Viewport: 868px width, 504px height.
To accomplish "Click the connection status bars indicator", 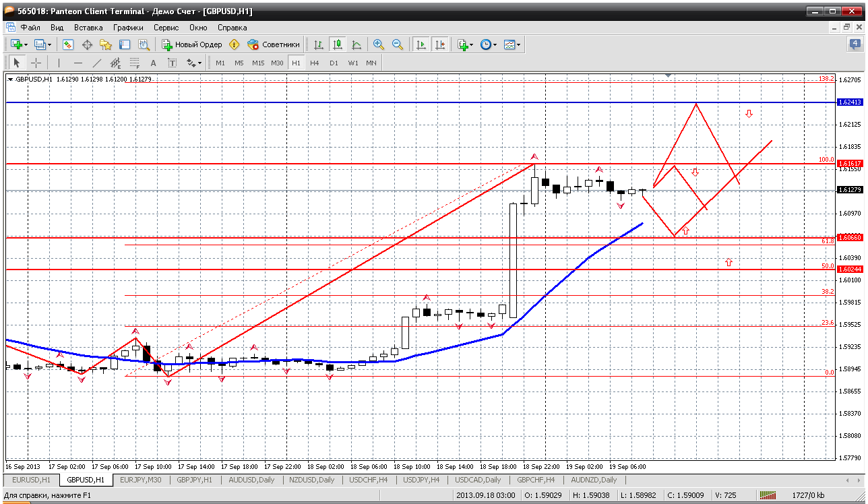I will [x=767, y=495].
